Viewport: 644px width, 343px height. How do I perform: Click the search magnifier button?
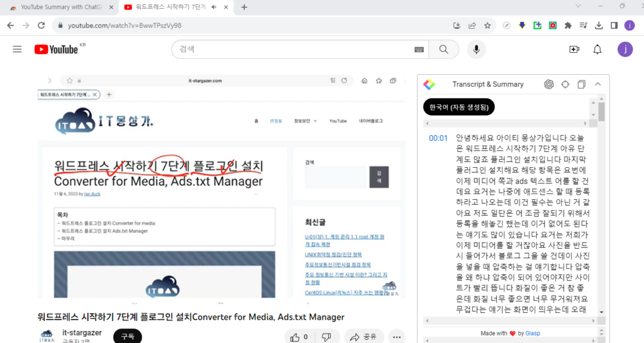click(x=443, y=49)
